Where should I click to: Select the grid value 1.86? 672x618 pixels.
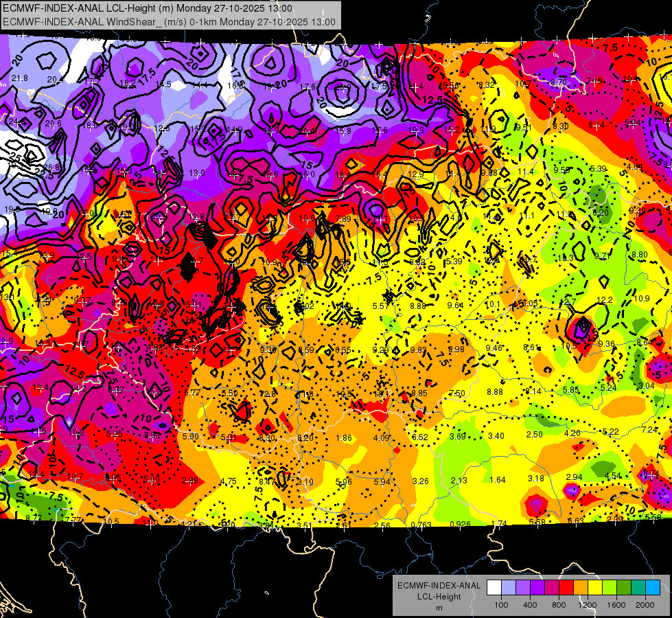click(344, 438)
